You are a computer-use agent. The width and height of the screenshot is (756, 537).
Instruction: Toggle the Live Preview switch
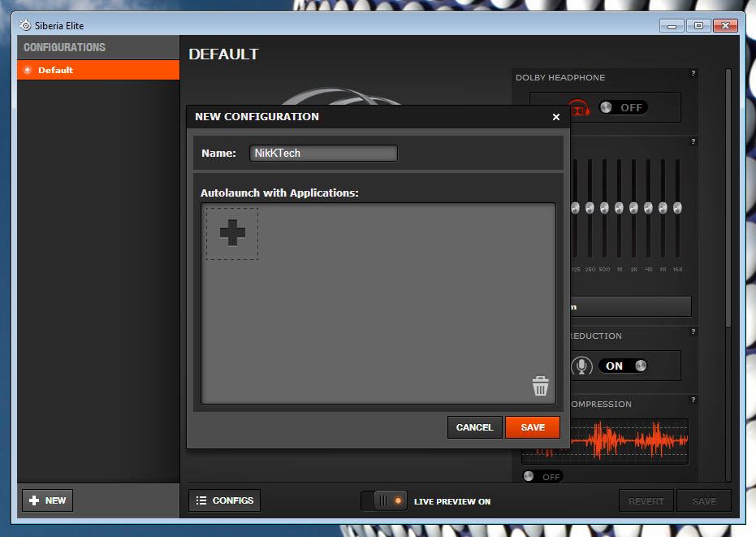384,500
